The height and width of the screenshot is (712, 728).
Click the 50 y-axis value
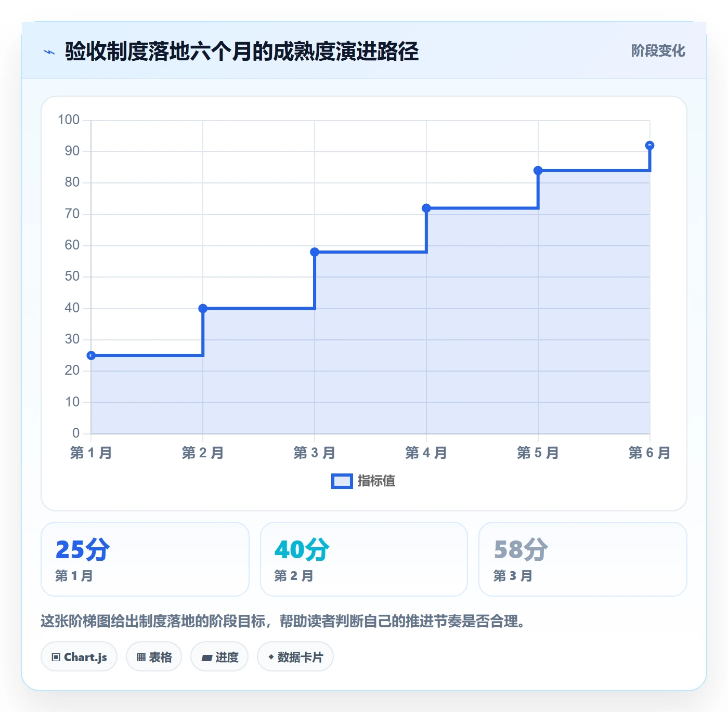72,276
